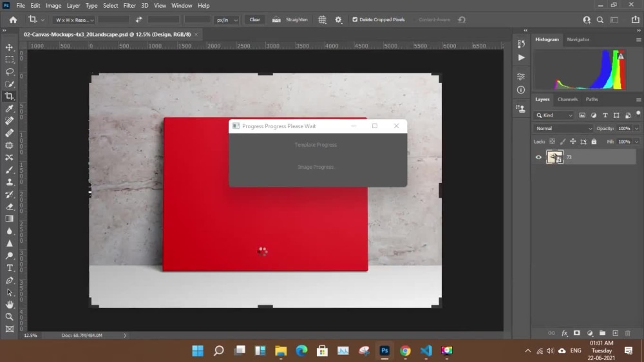This screenshot has width=644, height=362.
Task: Create a new layer group
Action: (602, 333)
